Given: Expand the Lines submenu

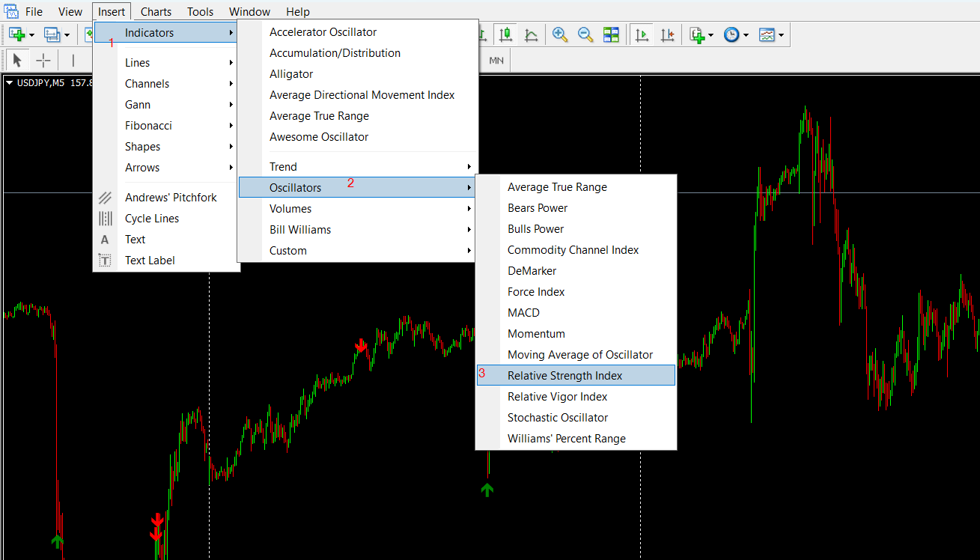Looking at the screenshot, I should point(166,63).
